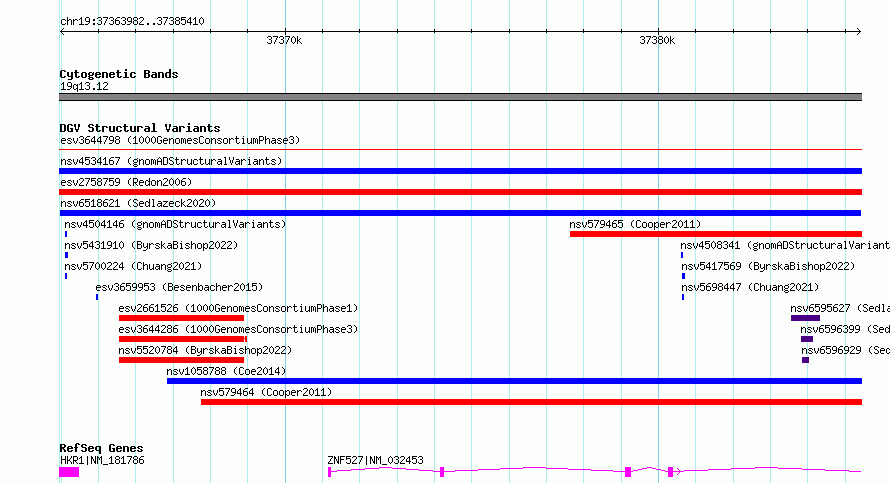Viewport: 890px width, 483px height.
Task: Click the red bar under nsv579464
Action: (531, 402)
